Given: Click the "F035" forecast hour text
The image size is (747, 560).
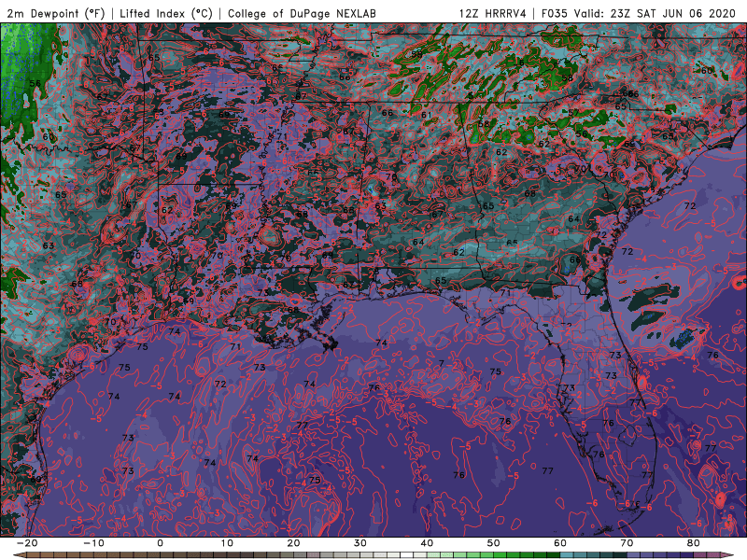Looking at the screenshot, I should coord(554,13).
